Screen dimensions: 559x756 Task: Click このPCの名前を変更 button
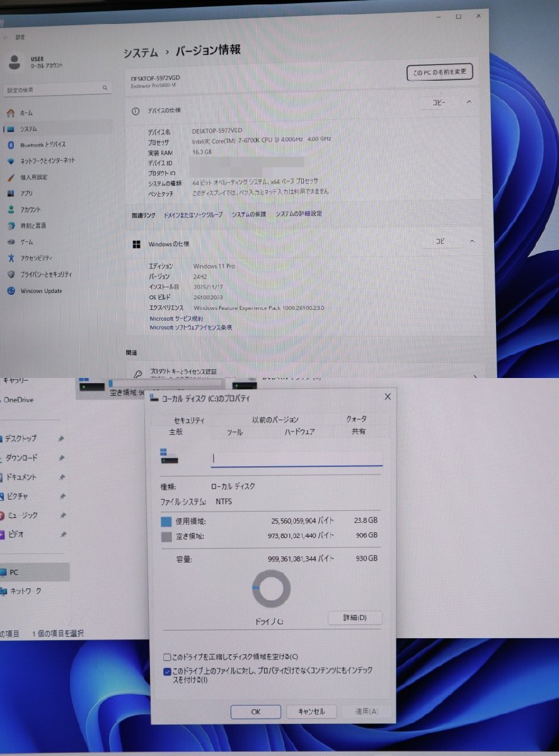(x=440, y=72)
